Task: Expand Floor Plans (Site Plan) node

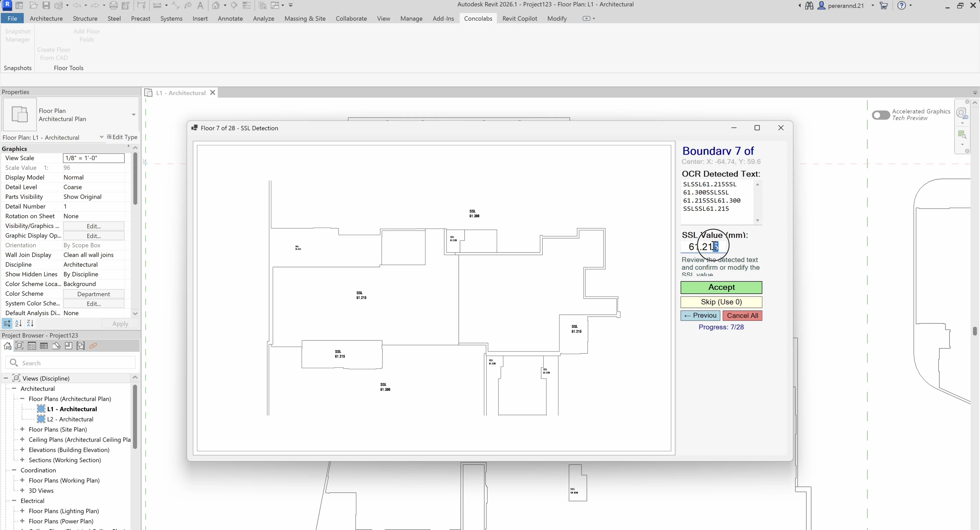Action: pyautogui.click(x=23, y=429)
